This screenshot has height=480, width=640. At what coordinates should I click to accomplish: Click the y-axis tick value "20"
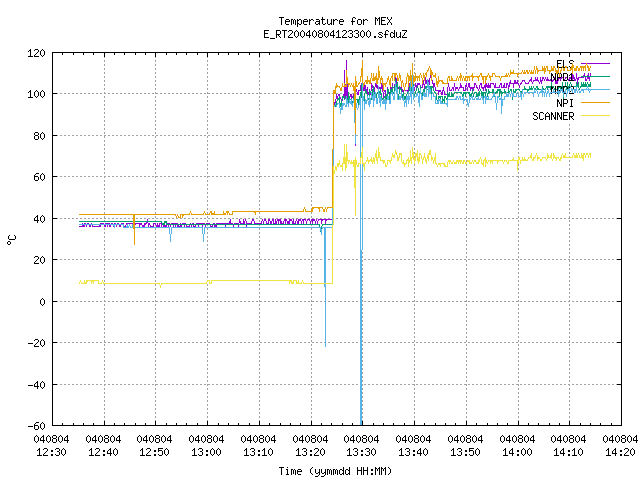tap(39, 260)
